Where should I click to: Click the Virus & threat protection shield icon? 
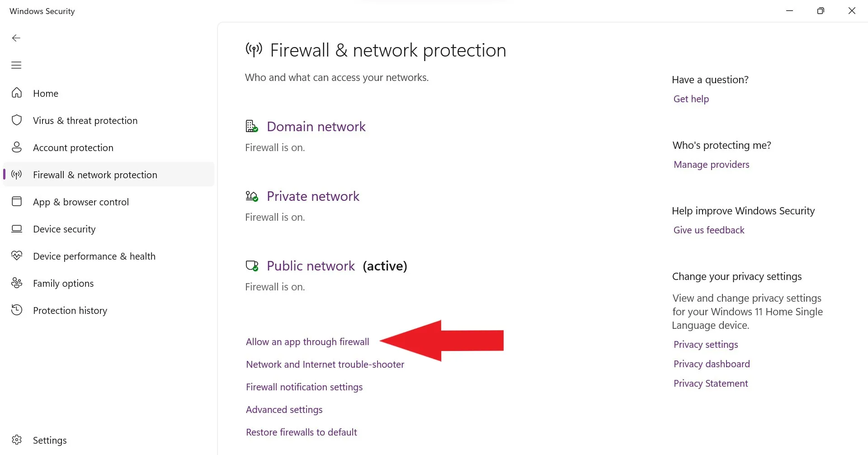coord(17,120)
